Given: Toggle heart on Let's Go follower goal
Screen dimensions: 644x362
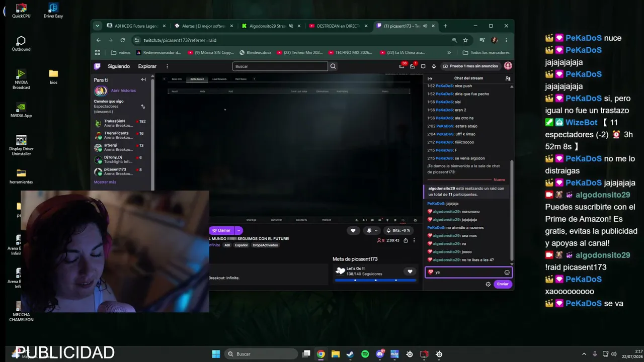Looking at the screenshot, I should (x=410, y=271).
